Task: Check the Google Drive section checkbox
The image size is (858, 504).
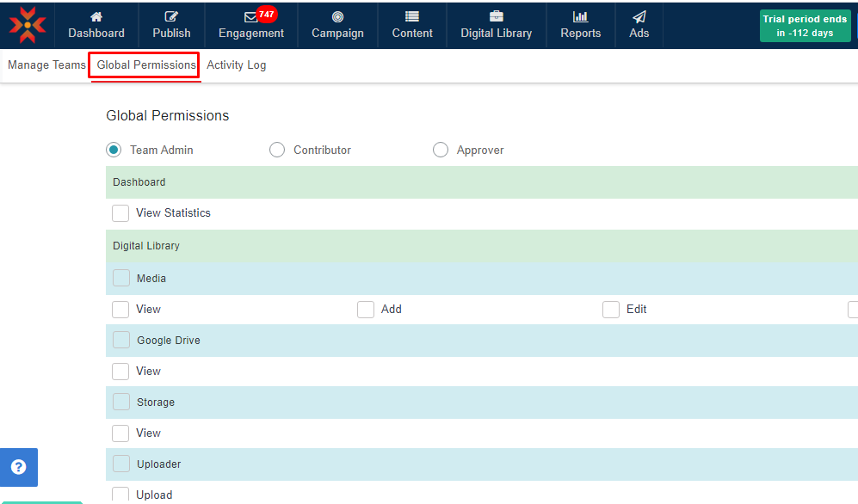Action: coord(121,341)
